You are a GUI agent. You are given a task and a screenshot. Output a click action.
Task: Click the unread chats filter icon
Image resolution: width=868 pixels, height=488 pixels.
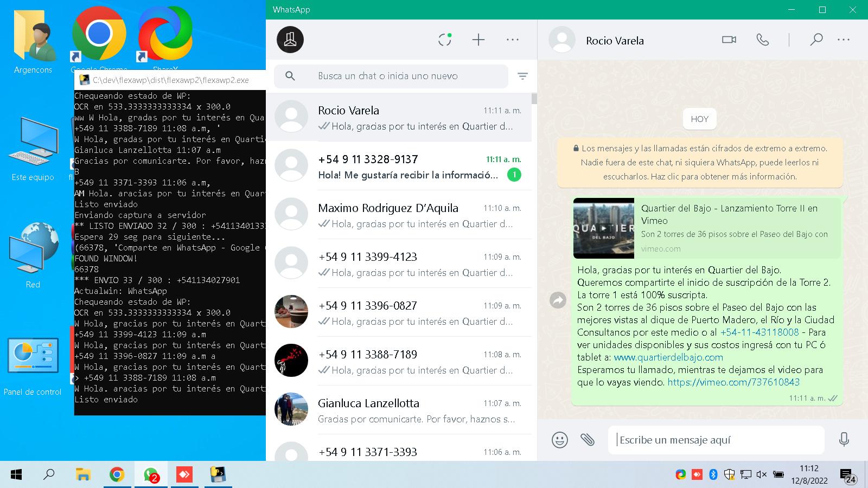point(522,76)
